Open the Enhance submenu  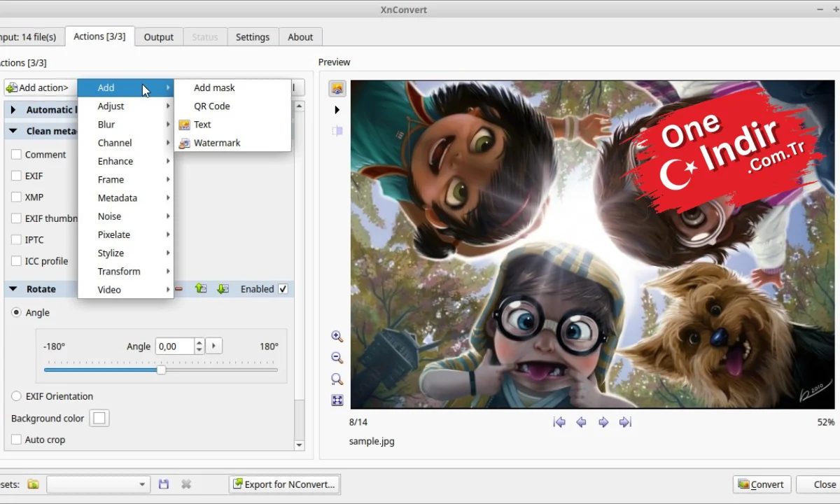pos(126,161)
